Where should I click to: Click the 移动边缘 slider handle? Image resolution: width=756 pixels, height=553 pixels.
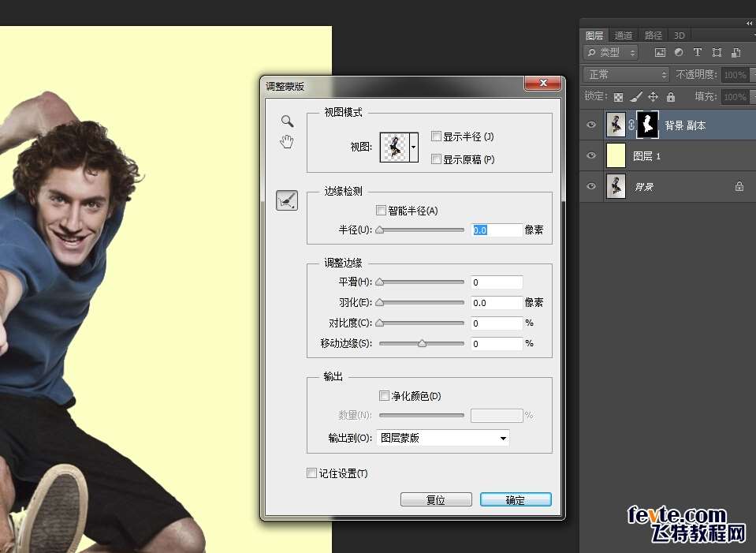[x=422, y=343]
